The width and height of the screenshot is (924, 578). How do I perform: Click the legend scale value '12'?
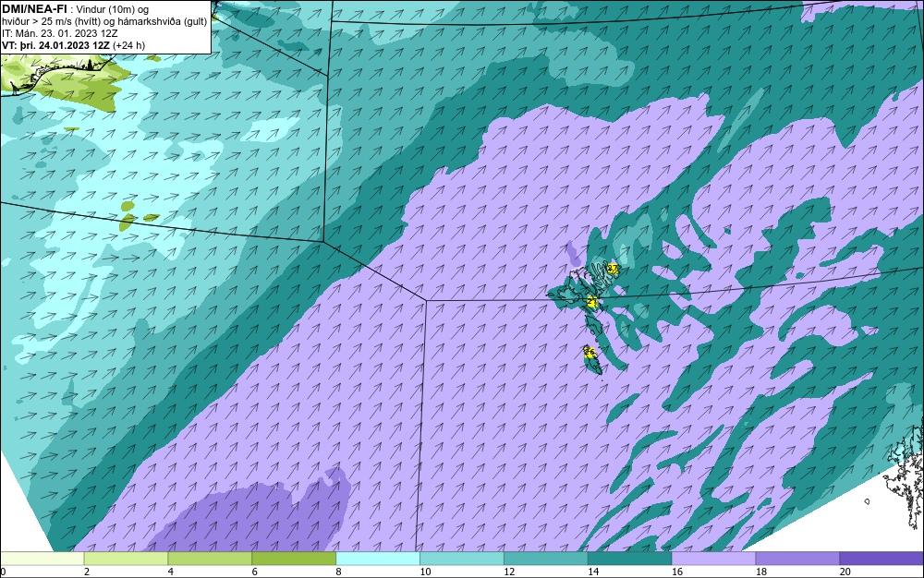coord(509,572)
